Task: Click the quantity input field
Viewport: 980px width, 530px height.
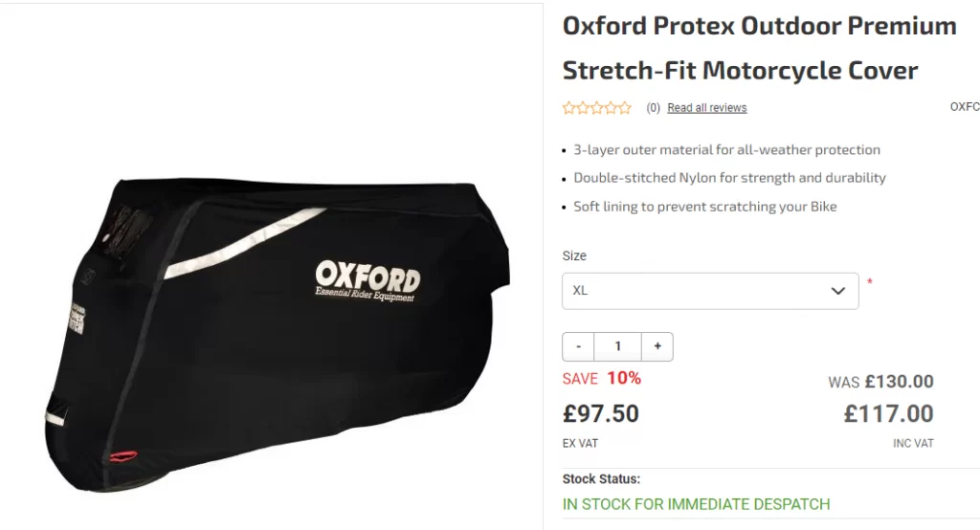Action: coord(617,346)
